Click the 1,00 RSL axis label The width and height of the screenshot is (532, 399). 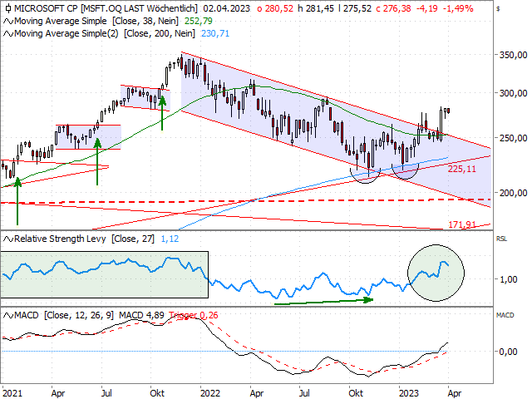[508, 279]
